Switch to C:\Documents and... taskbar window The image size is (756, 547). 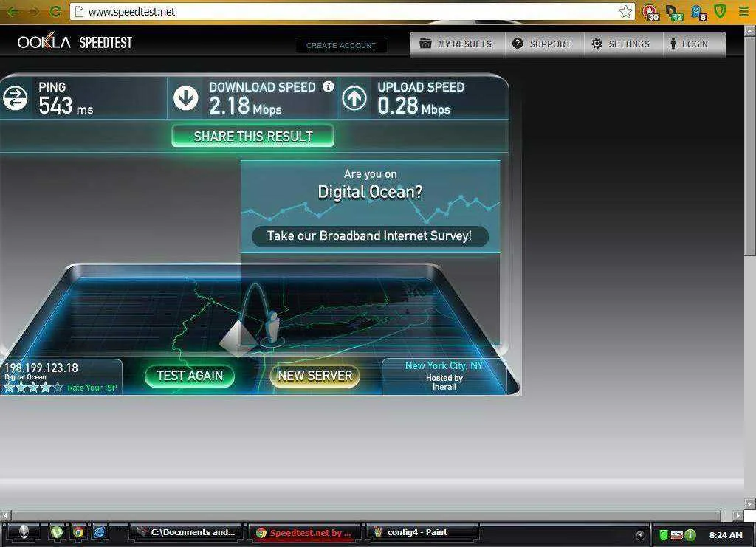(187, 532)
